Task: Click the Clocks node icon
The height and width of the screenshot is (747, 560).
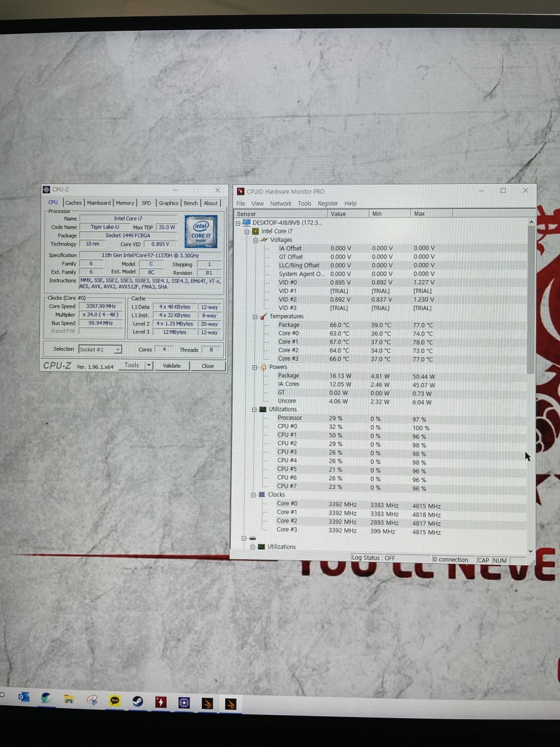Action: point(262,495)
